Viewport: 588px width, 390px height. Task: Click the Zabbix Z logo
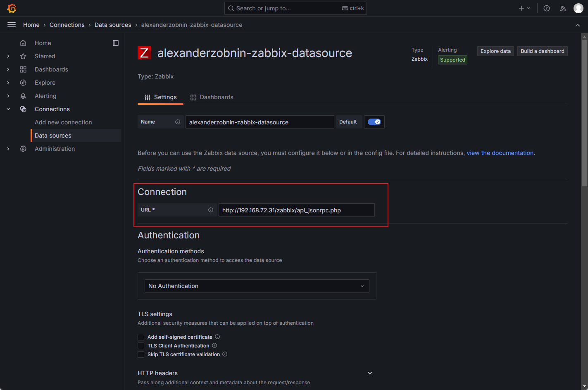tap(144, 53)
